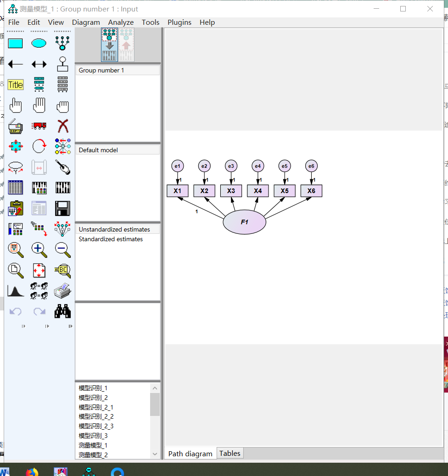Expand toolbar overflow arrow under binoculars
The image size is (448, 476).
70,326
